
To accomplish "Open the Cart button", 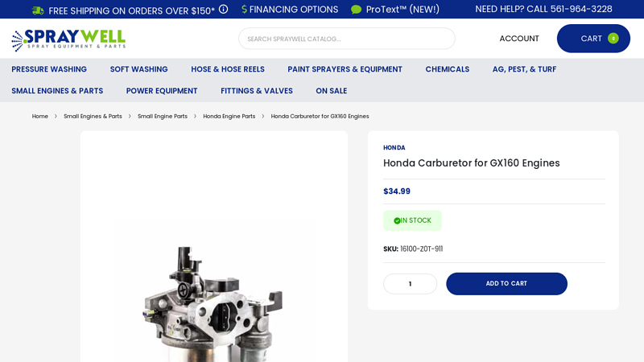I will tap(593, 39).
